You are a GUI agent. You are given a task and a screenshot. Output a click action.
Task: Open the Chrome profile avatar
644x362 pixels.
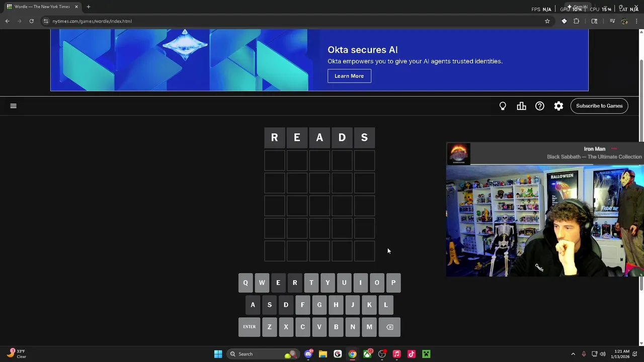click(624, 21)
